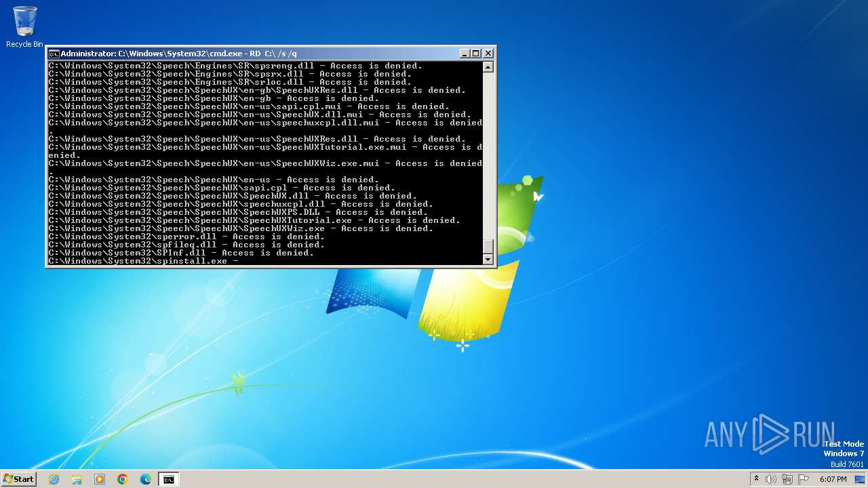Click the SPInf.dll access denied line

(181, 253)
